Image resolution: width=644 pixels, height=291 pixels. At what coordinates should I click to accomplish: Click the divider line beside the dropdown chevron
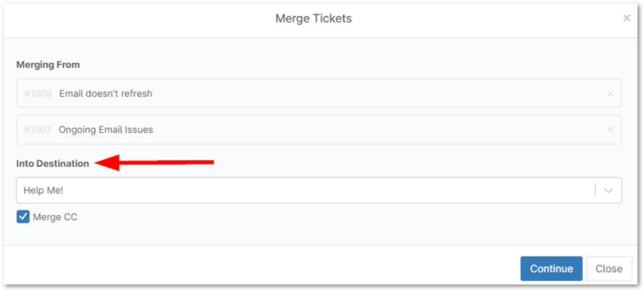[595, 191]
